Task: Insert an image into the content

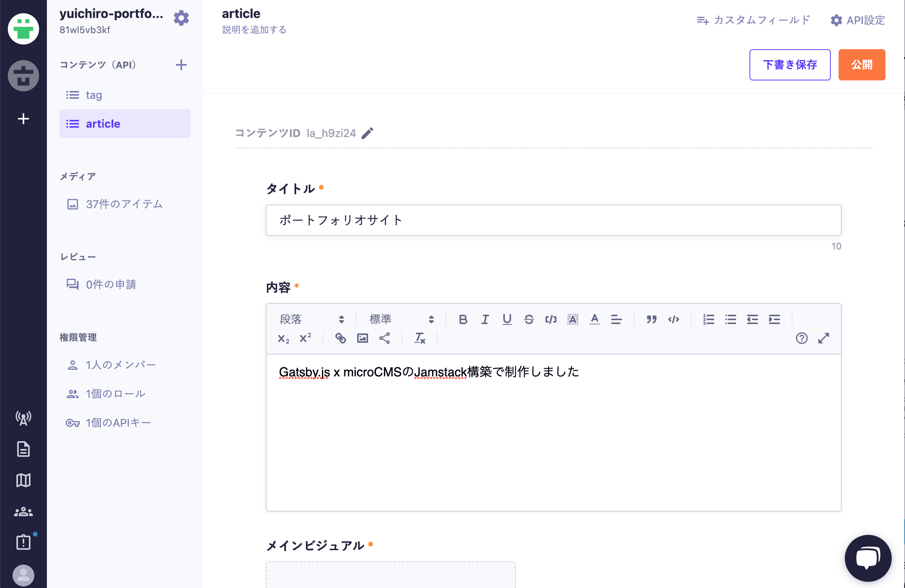Action: [x=363, y=338]
